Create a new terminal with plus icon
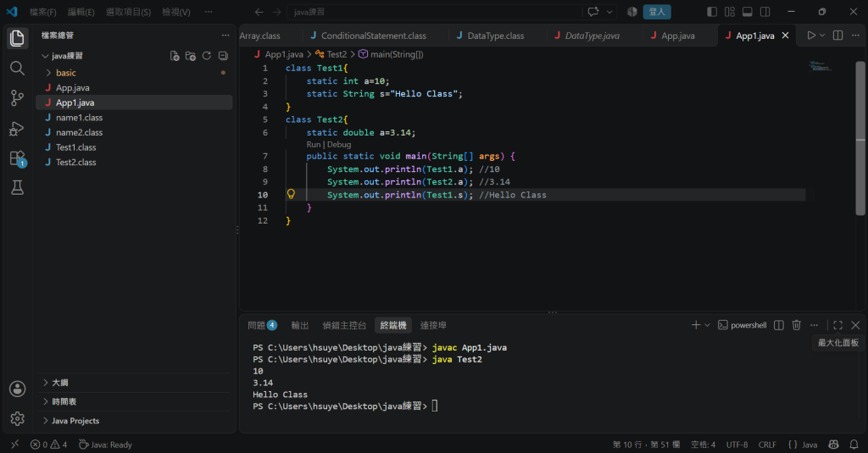This screenshot has height=453, width=868. click(696, 325)
